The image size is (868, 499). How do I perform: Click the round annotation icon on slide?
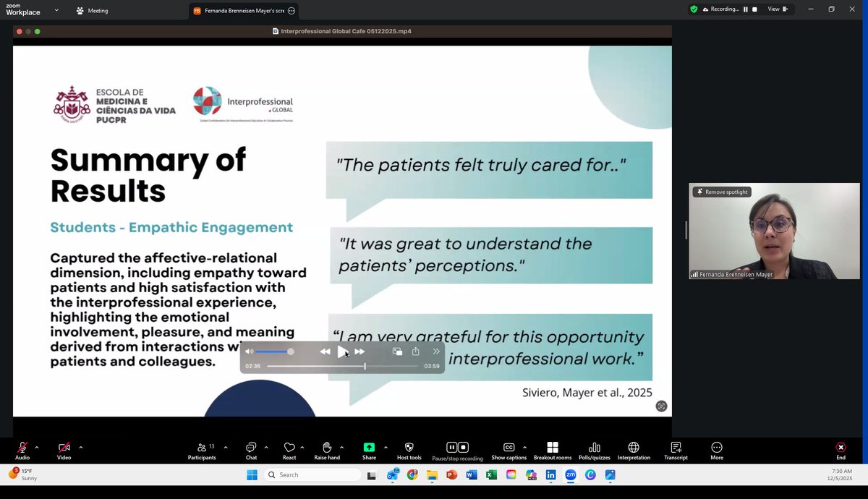pyautogui.click(x=661, y=406)
